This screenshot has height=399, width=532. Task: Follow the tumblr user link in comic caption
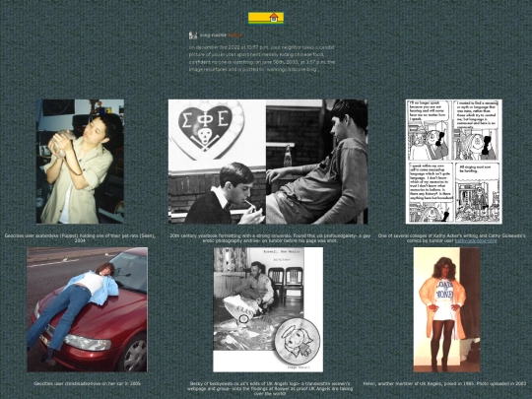476,241
